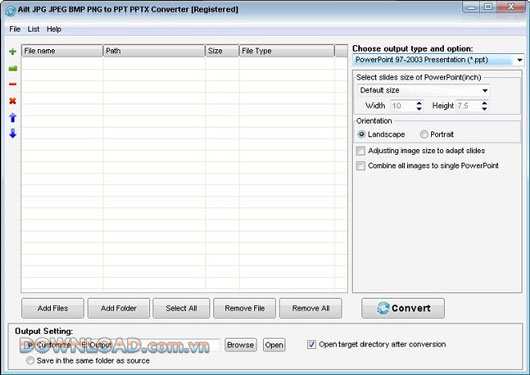Click the Browse button
Screen dimensions: 530x375
tap(241, 345)
